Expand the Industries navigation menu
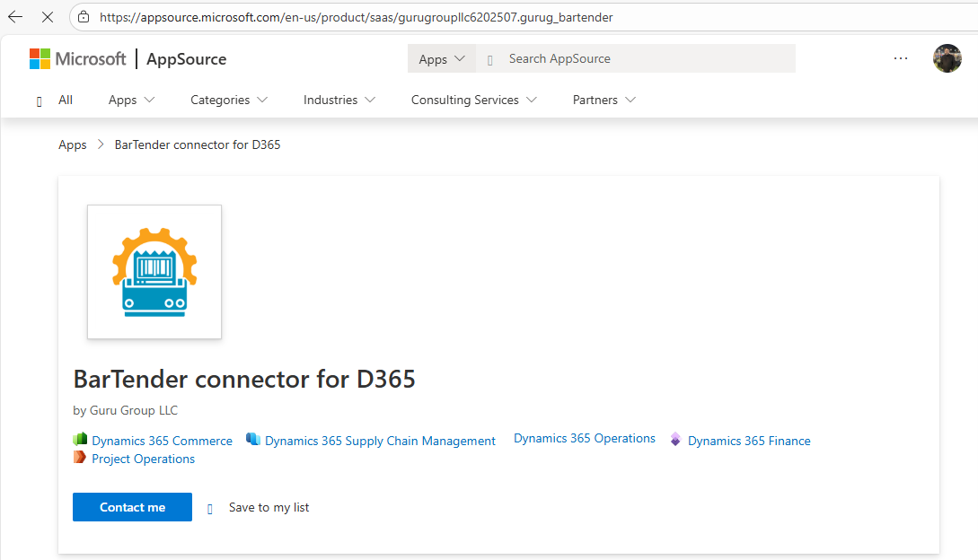This screenshot has width=978, height=560. click(339, 101)
